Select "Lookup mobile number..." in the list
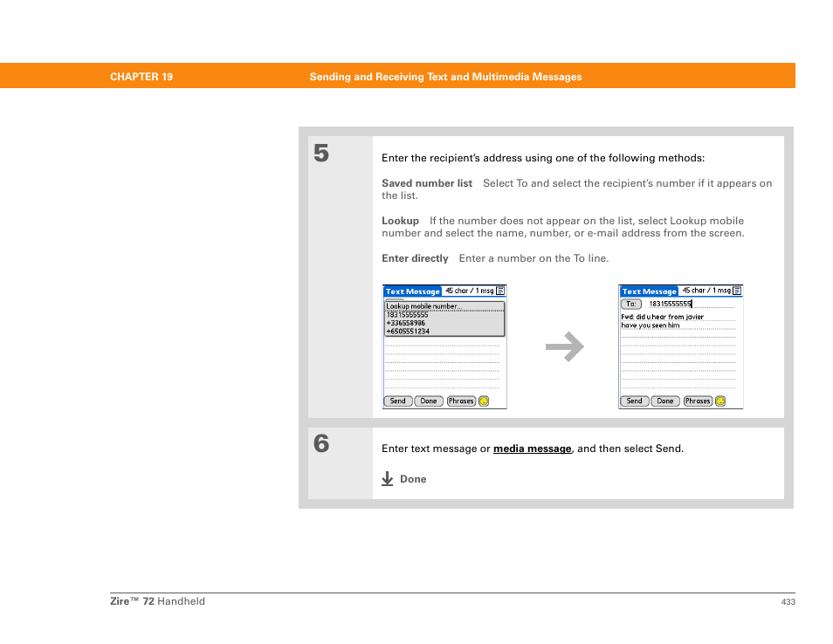The height and width of the screenshot is (644, 833). tap(444, 306)
